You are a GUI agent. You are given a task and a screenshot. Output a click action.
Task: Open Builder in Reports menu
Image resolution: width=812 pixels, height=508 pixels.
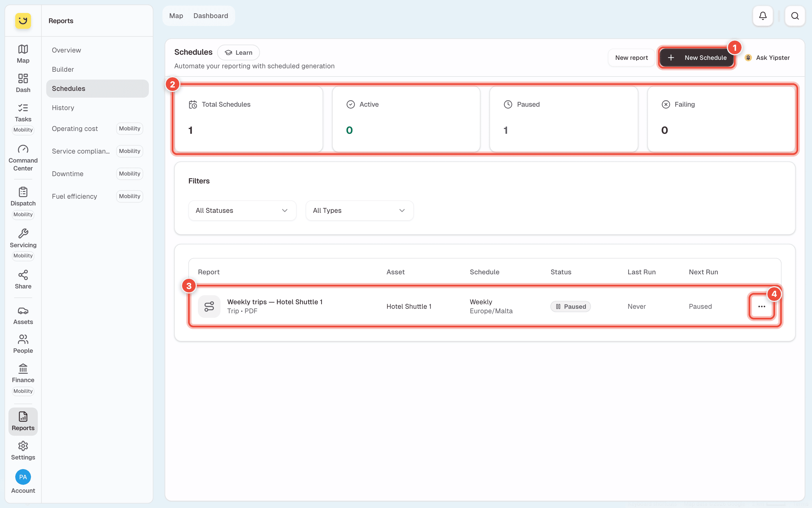click(x=97, y=69)
